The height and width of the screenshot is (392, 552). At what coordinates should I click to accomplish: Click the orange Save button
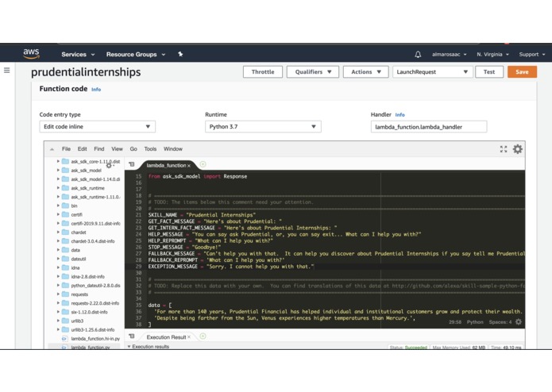(522, 71)
